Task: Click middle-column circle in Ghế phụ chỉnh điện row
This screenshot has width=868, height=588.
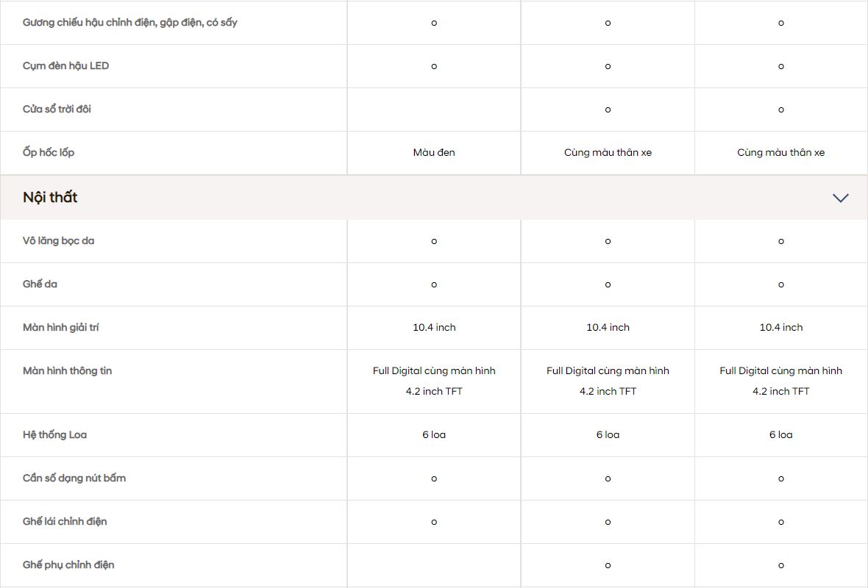Action: (608, 565)
